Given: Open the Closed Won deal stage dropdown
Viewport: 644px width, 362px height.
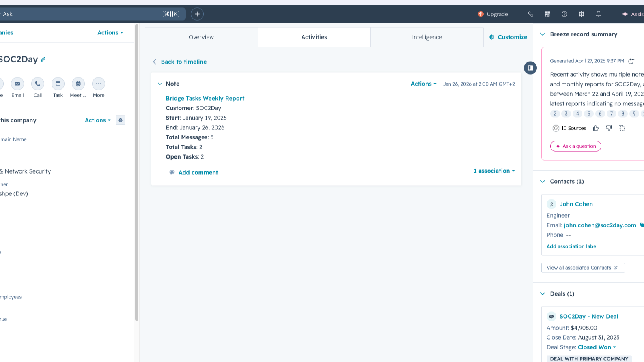Looking at the screenshot, I should (x=597, y=347).
